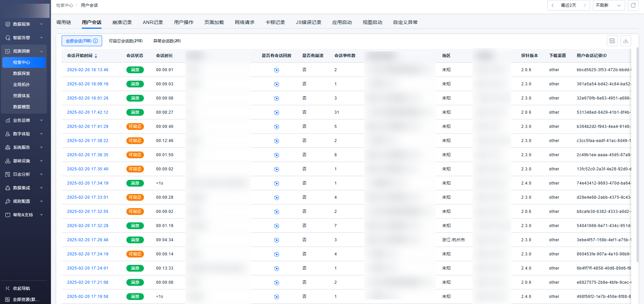Open session link 2025-02-20 18:09:16
The width and height of the screenshot is (644, 304).
[88, 84]
